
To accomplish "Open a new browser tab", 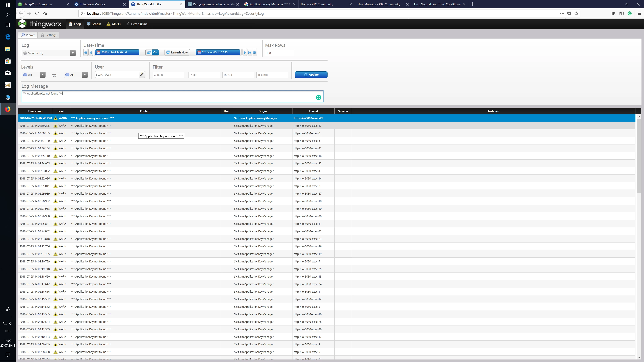I will pyautogui.click(x=472, y=4).
